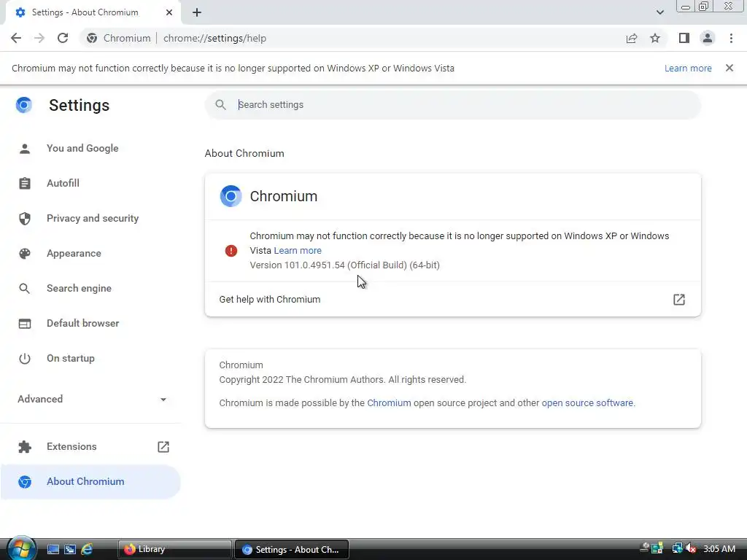This screenshot has width=747, height=560.
Task: Open the share this page icon
Action: 632,38
